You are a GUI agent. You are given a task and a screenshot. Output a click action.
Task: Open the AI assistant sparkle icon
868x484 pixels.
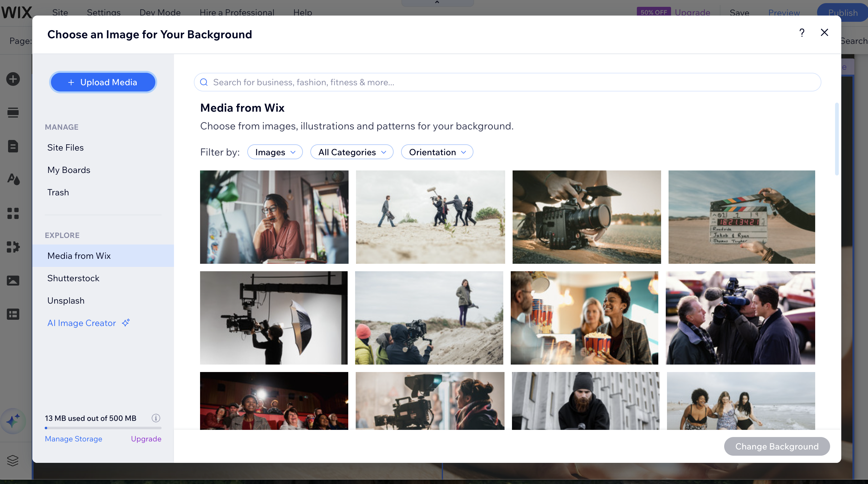13,421
